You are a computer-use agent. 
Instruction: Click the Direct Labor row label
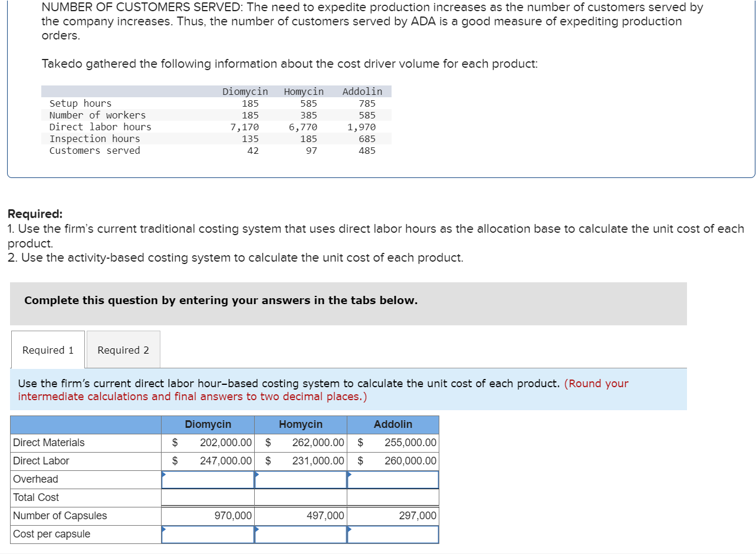[41, 461]
